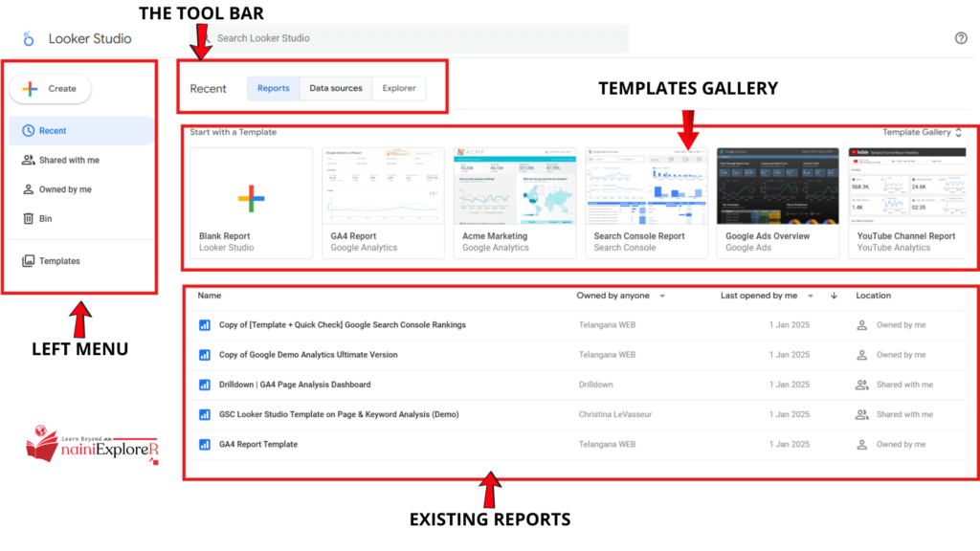This screenshot has width=980, height=551.
Task: Click the Start with a Template heading
Action: click(x=234, y=132)
